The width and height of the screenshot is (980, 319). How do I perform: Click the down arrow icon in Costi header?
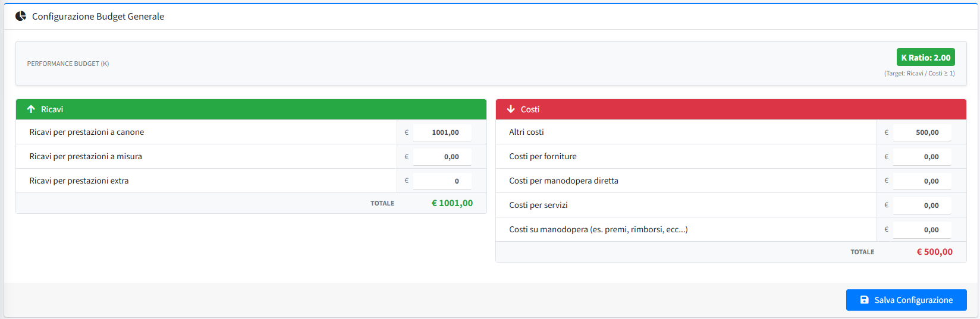[511, 109]
